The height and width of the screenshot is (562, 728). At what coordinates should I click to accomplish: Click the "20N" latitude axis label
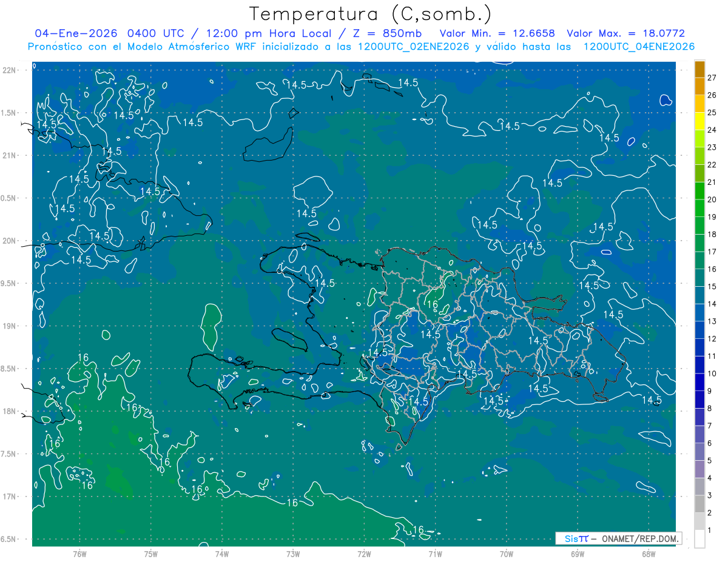tap(9, 241)
